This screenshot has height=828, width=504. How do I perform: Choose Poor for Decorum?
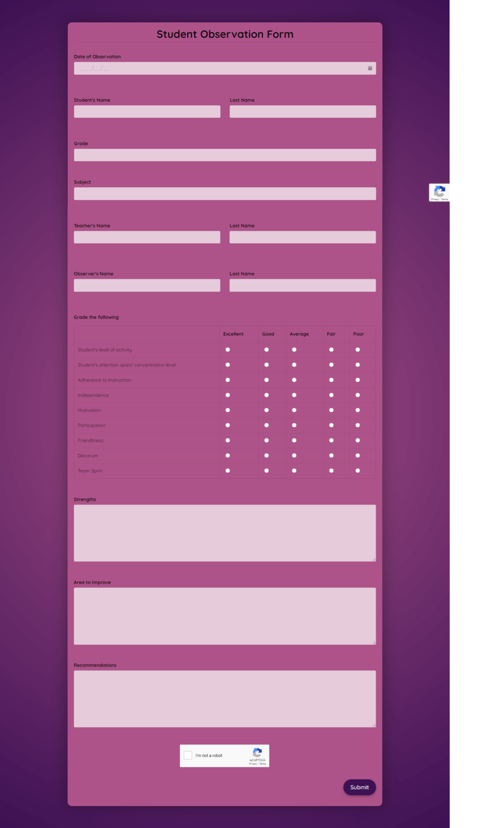358,456
